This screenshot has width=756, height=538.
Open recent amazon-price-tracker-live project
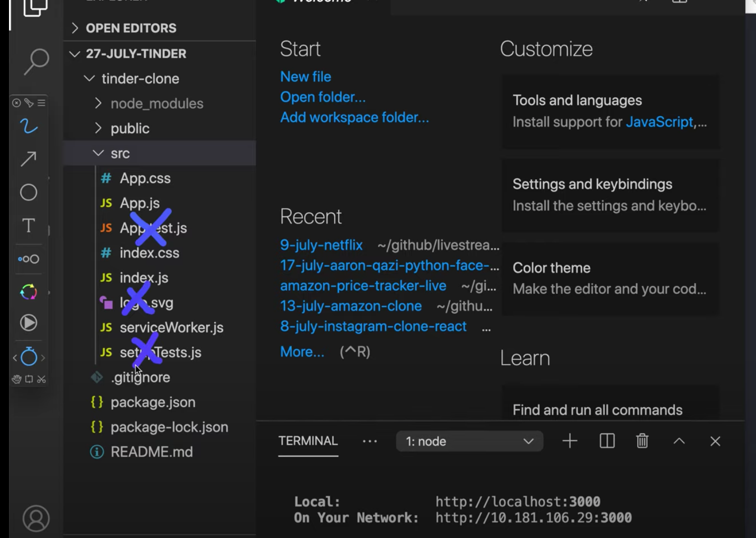click(363, 285)
